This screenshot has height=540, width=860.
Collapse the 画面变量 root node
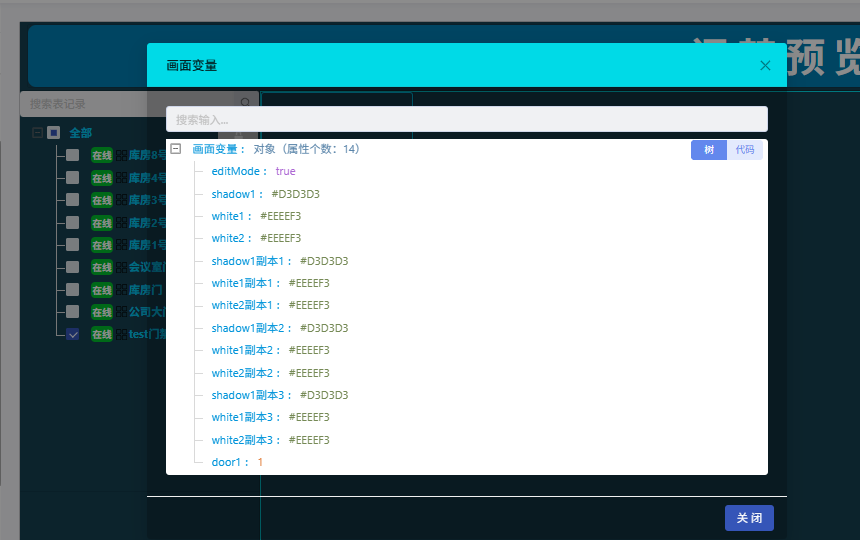tap(176, 149)
